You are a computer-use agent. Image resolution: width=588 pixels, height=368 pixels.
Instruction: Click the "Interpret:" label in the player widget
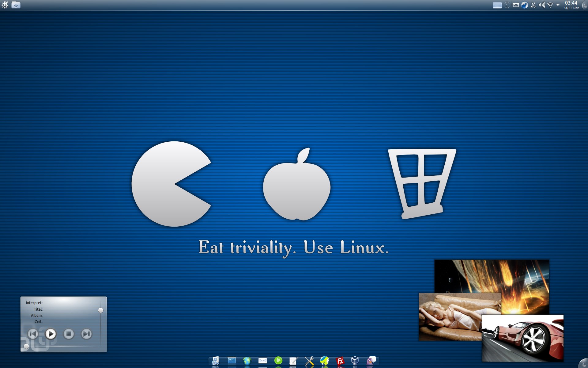tap(34, 303)
